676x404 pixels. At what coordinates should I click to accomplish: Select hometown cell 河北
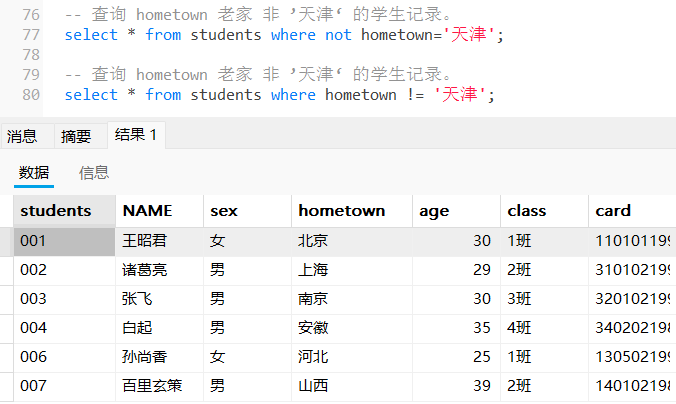click(352, 357)
